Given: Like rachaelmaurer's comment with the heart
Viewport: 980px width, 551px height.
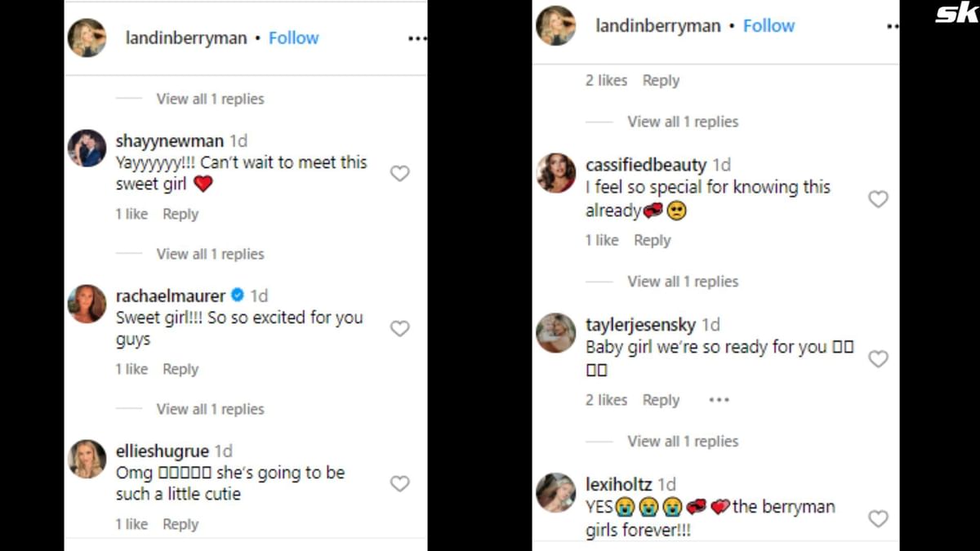Looking at the screenshot, I should point(399,328).
